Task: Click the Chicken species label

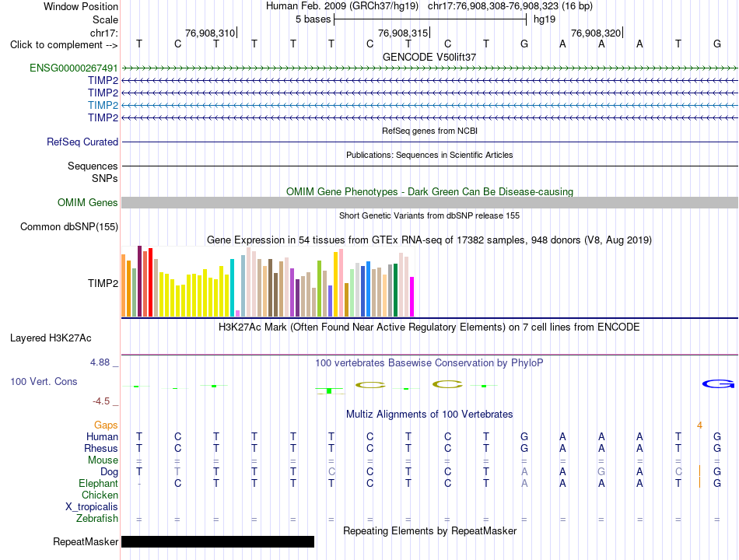Action: [100, 495]
